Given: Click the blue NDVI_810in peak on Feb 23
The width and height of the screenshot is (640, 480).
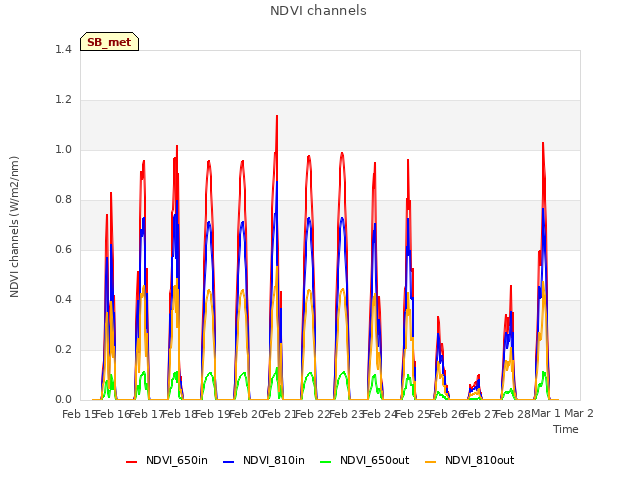Looking at the screenshot, I should pos(342,218).
